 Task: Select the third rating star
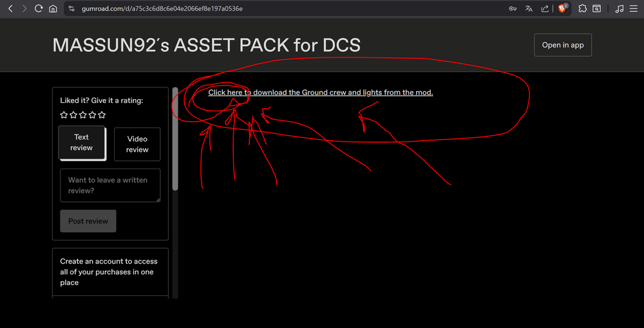(83, 114)
